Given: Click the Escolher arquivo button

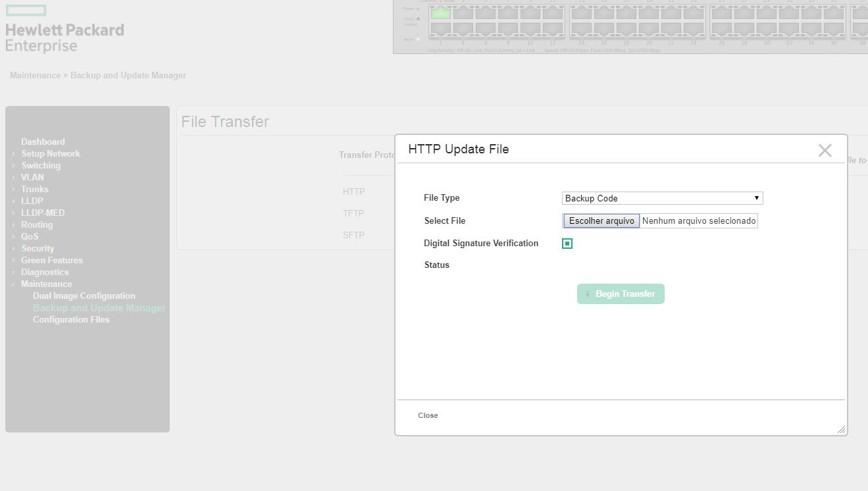Looking at the screenshot, I should click(x=601, y=221).
